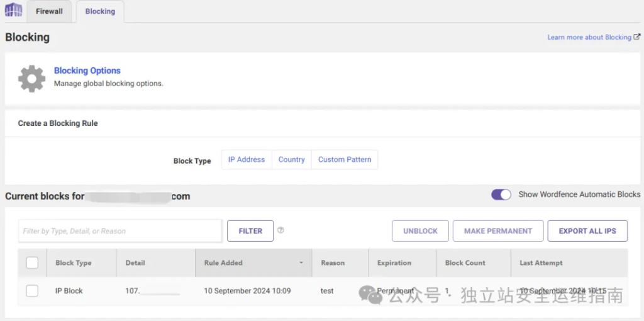Switch to the Firewall tab

(x=49, y=11)
